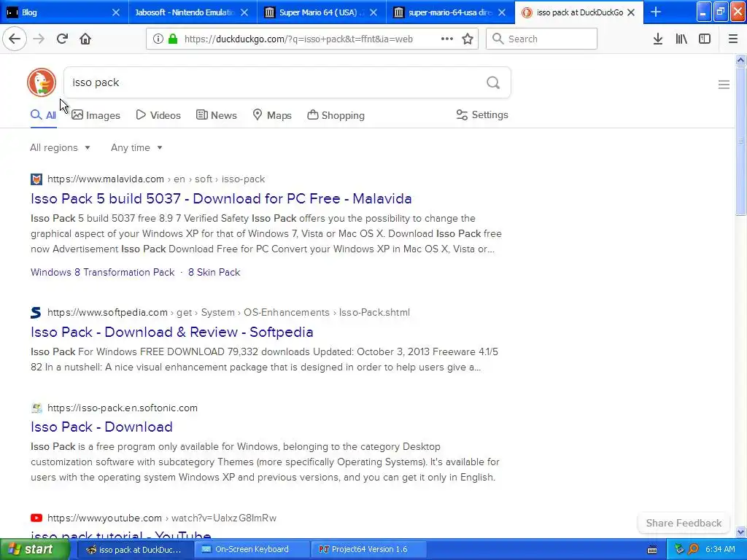Click the isso pack Firefox taskbar item
The width and height of the screenshot is (747, 560).
click(135, 549)
